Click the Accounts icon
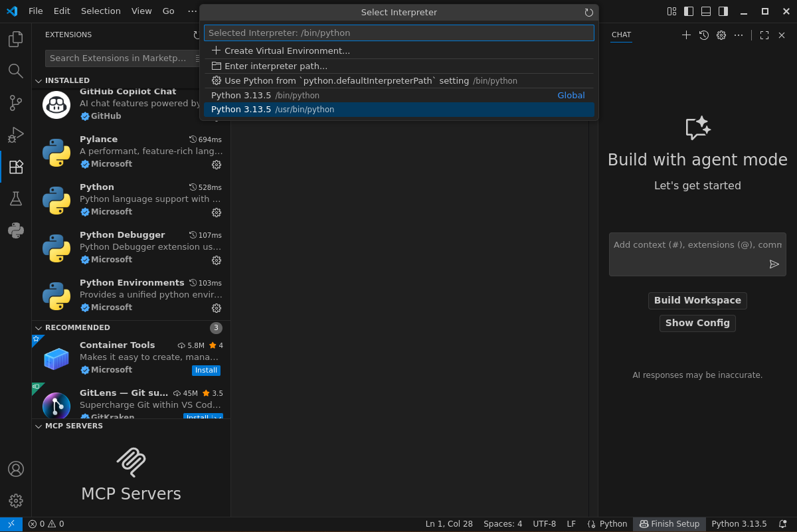Viewport: 797px width, 532px height. tap(16, 469)
